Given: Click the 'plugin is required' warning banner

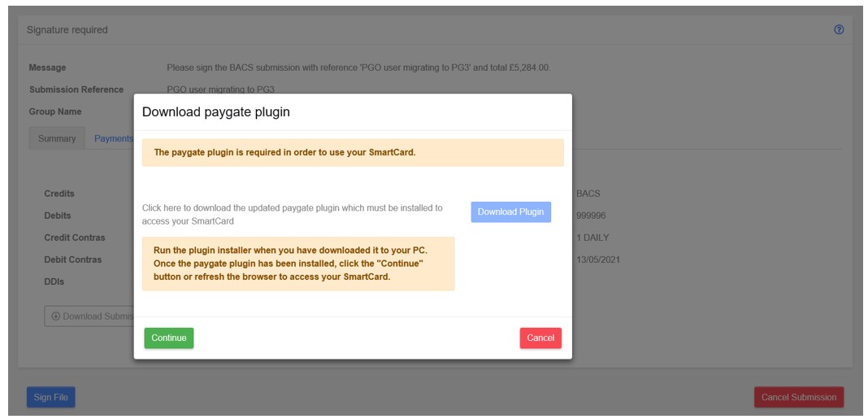Looking at the screenshot, I should click(x=353, y=152).
